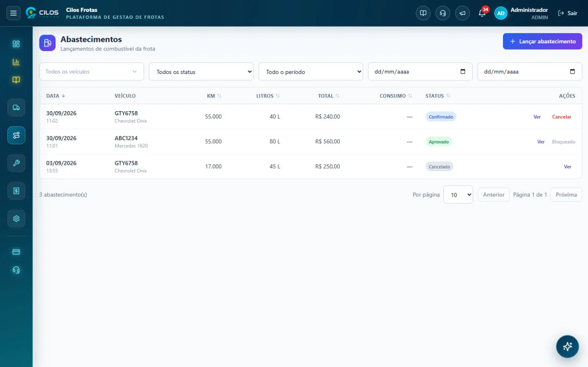Cancel the confirmed GTY6758 refueling entry
This screenshot has height=367, width=588.
[561, 117]
